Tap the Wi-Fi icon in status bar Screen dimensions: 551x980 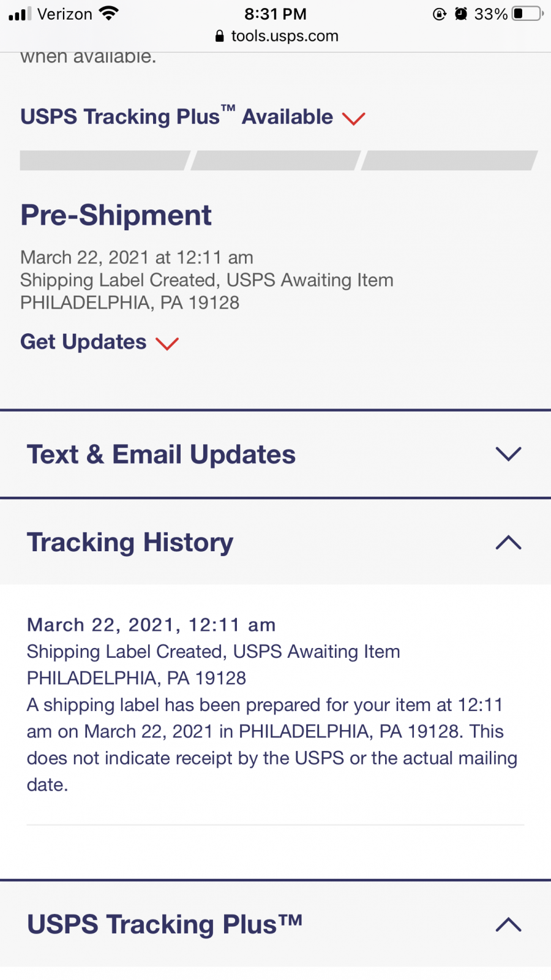pos(109,13)
